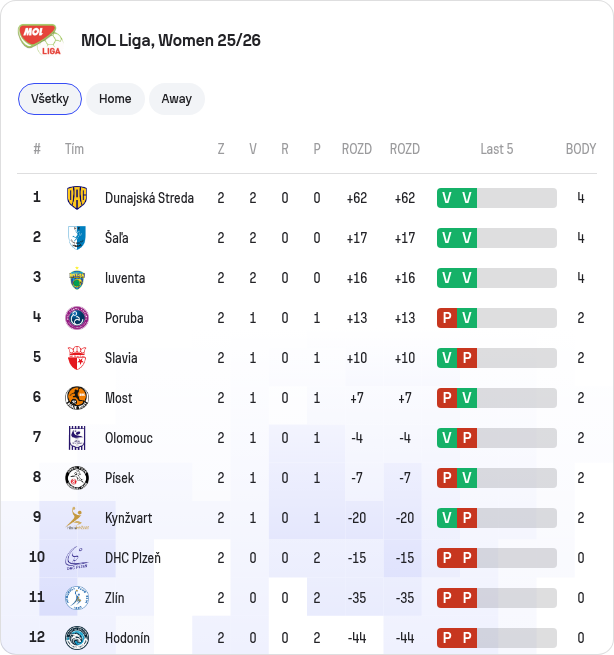The image size is (614, 655).
Task: Click Poruba's red P loss result badge
Action: coord(447,318)
